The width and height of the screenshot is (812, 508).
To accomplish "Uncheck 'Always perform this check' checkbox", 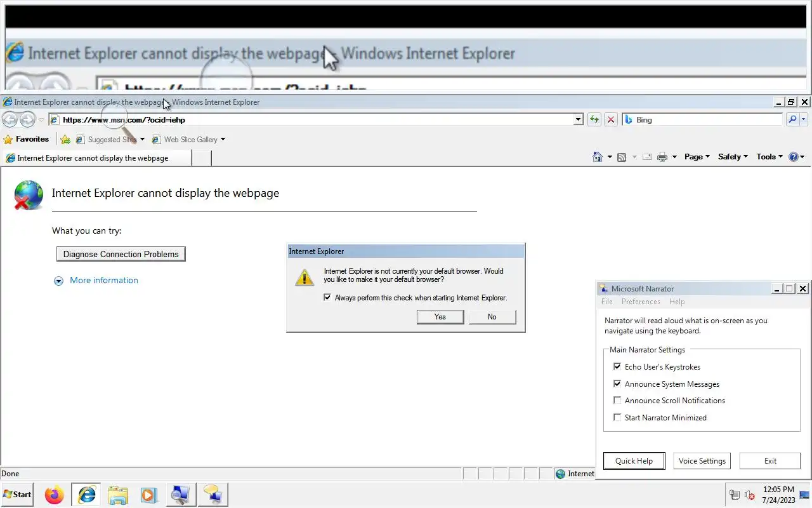I will pos(327,297).
